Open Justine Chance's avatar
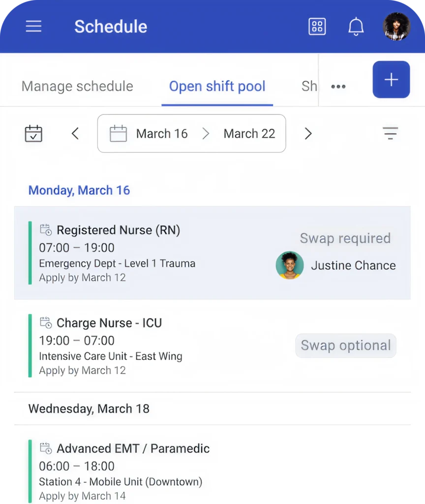Image resolution: width=425 pixels, height=504 pixels. tap(289, 265)
